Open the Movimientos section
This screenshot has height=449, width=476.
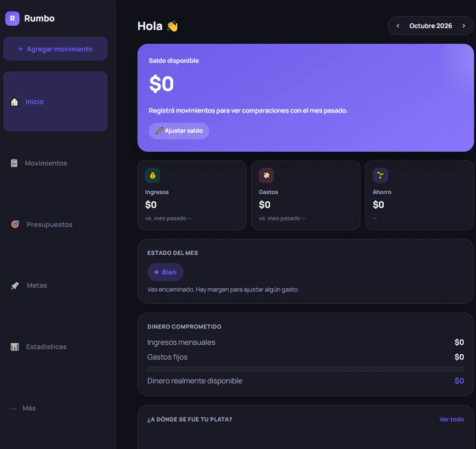[55, 163]
